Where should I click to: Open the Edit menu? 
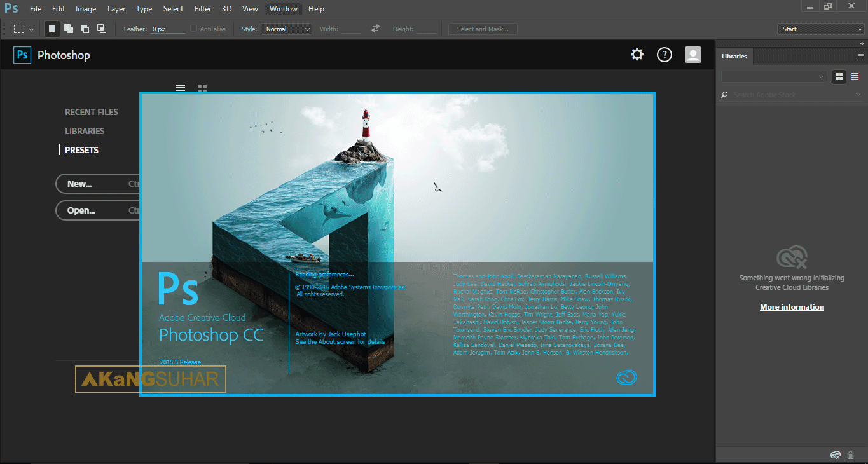pyautogui.click(x=59, y=9)
